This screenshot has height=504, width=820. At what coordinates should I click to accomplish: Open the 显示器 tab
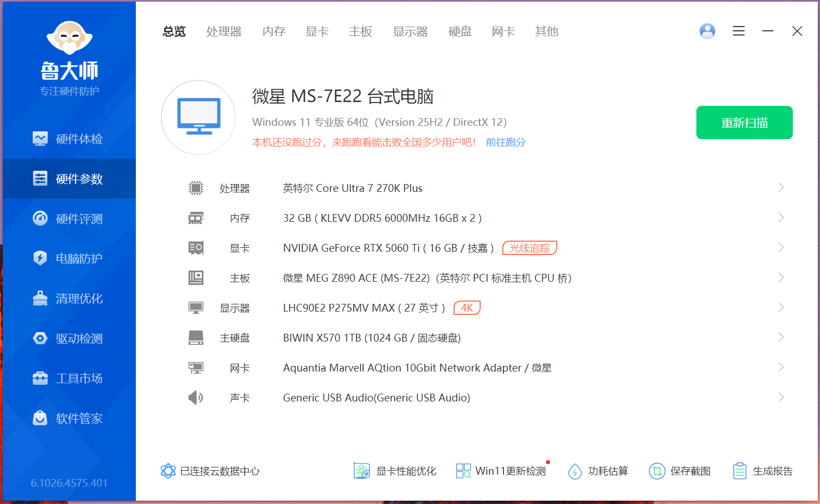[x=410, y=32]
